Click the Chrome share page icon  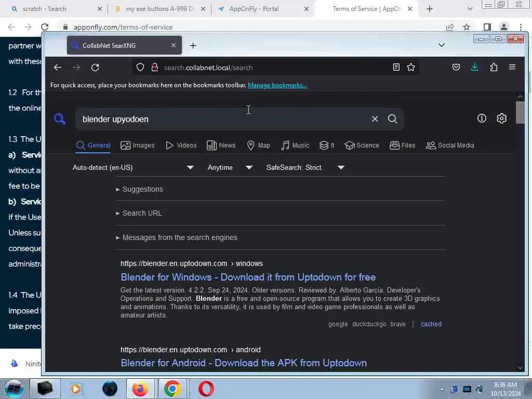coord(450,27)
